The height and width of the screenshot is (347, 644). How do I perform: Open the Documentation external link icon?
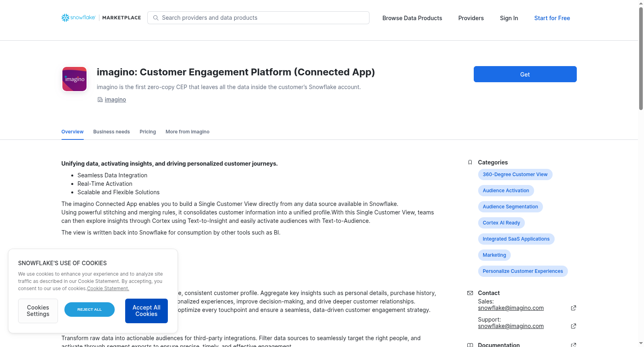pos(574,345)
